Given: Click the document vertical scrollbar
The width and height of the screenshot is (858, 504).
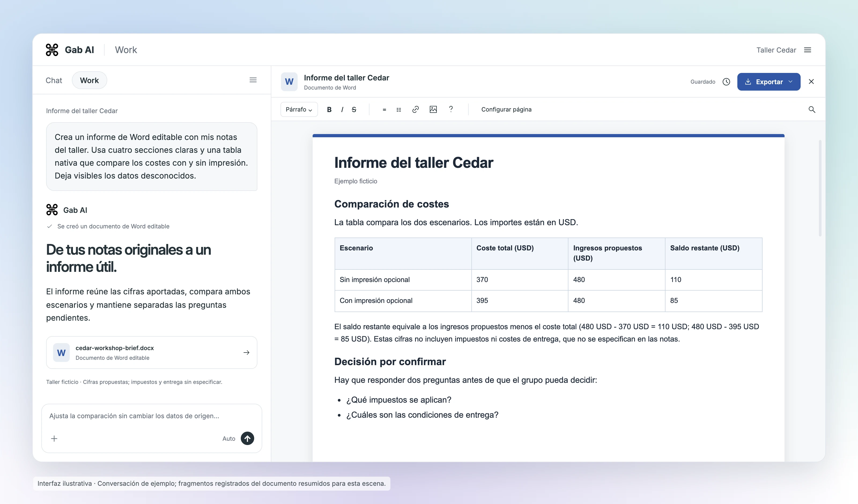Looking at the screenshot, I should [x=820, y=188].
